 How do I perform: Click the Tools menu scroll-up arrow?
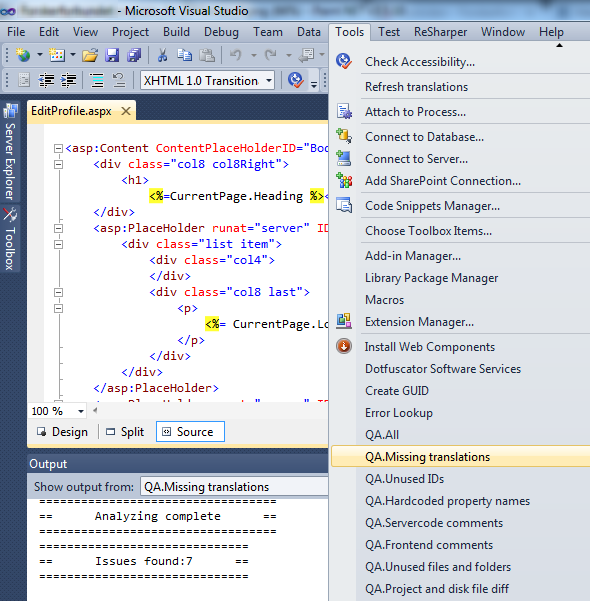pos(559,45)
